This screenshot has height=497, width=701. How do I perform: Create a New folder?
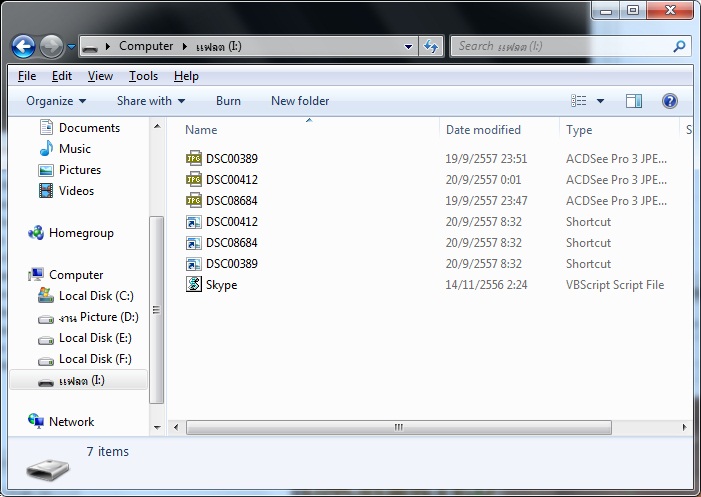click(300, 101)
